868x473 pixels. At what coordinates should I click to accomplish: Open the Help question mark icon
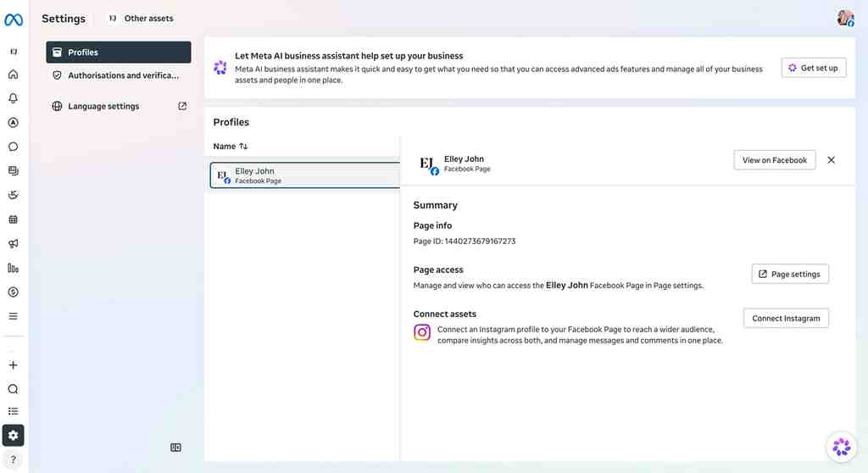coord(14,459)
